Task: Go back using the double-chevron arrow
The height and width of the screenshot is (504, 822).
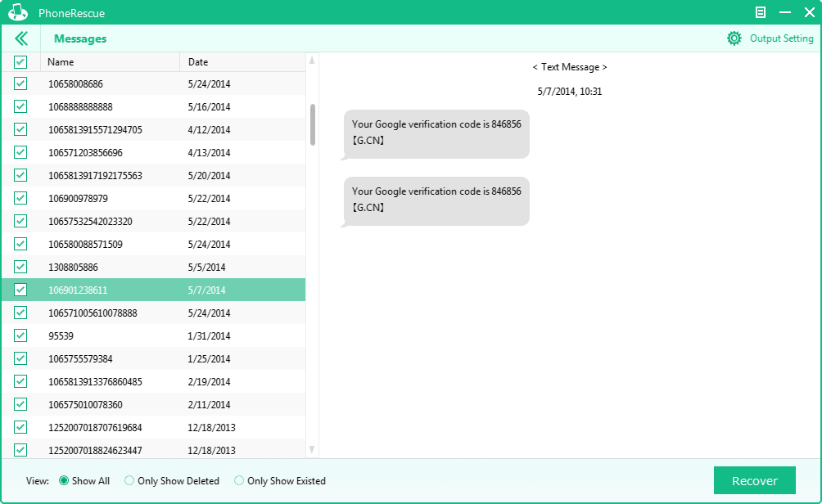Action: 21,38
